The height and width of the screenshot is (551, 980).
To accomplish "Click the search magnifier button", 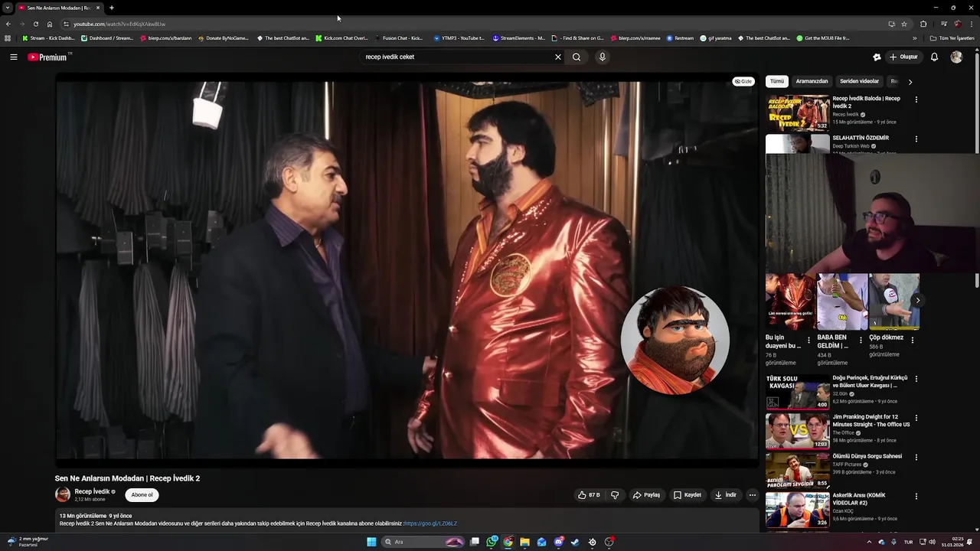I will pyautogui.click(x=577, y=57).
